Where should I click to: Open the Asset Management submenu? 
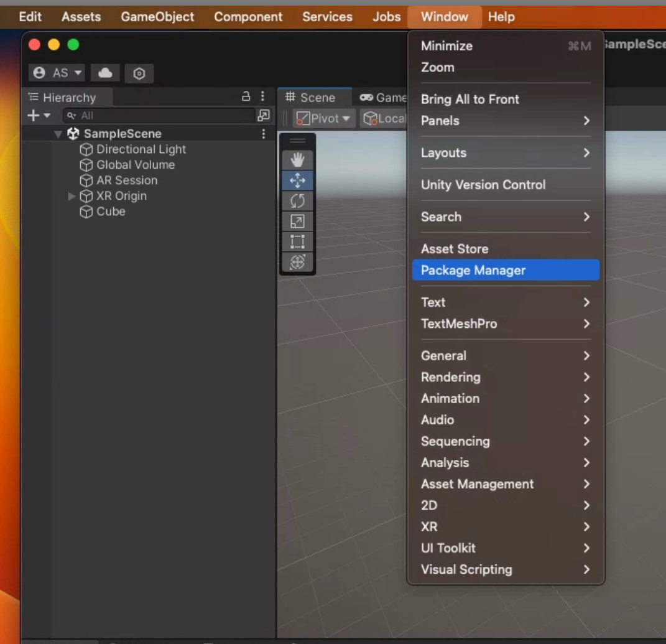tap(506, 484)
